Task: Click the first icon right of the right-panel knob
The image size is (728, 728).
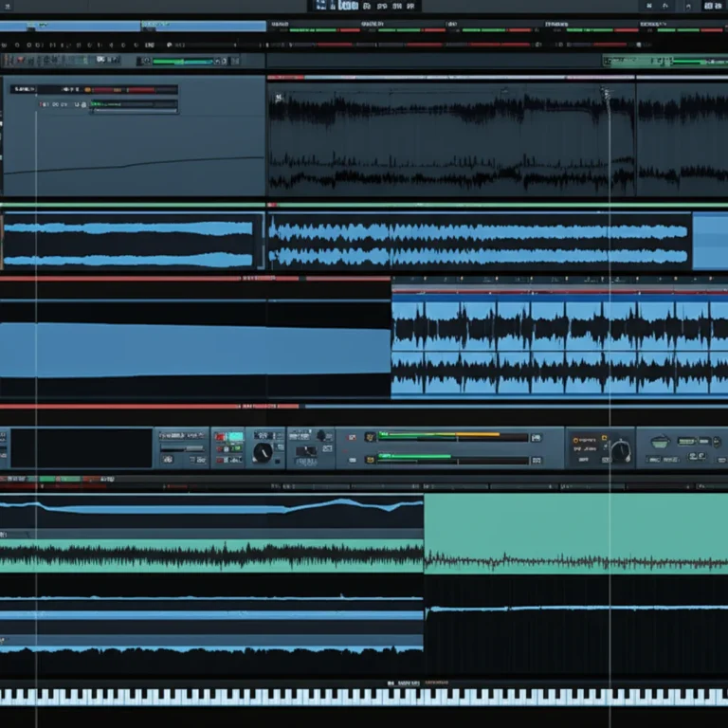Action: point(660,442)
